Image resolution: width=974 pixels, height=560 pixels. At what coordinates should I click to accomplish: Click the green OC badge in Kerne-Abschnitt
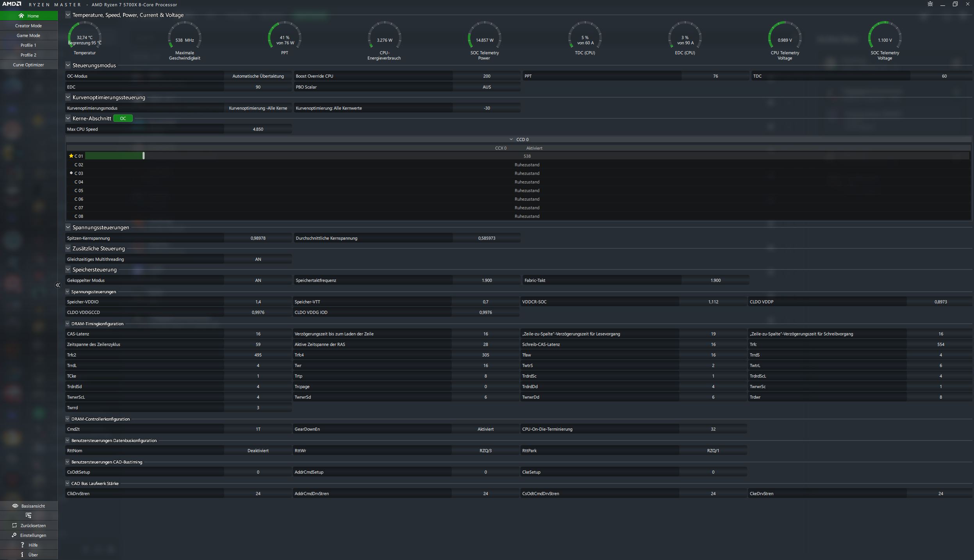coord(123,118)
